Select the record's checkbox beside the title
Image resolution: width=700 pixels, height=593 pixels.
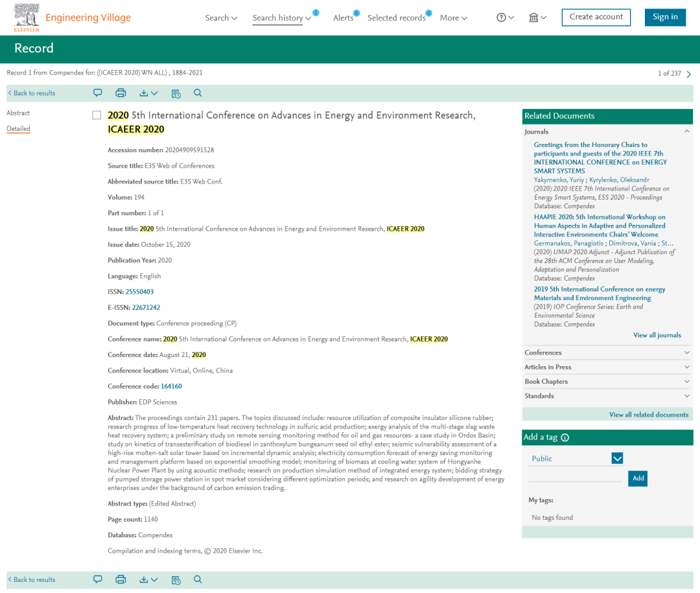tap(97, 115)
